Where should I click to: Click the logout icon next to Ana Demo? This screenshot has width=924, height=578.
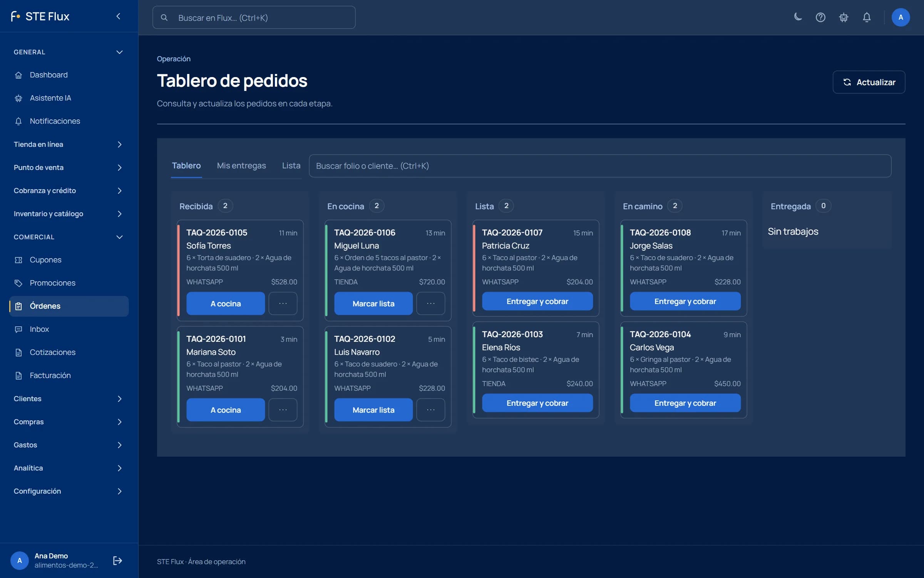[117, 560]
